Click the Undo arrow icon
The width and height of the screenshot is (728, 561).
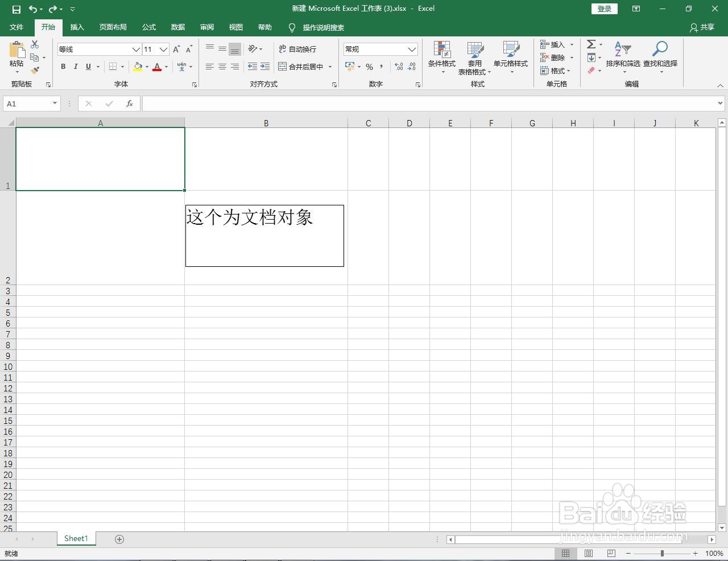34,9
